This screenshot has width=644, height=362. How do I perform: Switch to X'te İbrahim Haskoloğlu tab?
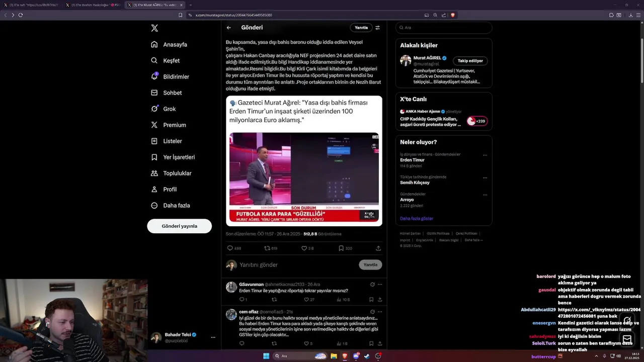93,5
